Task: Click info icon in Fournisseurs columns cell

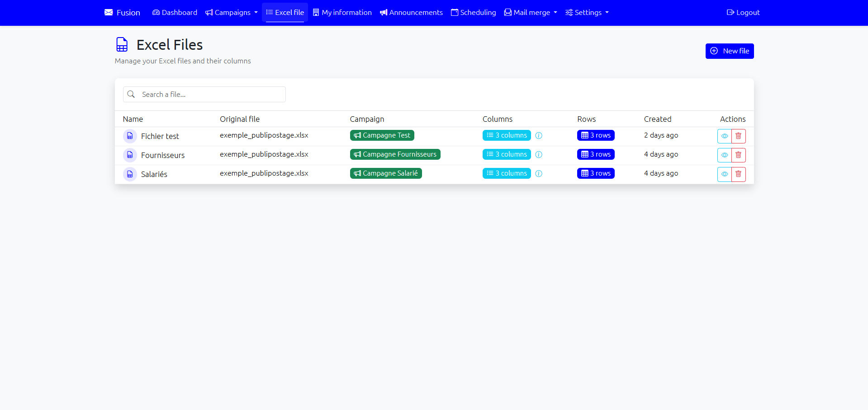Action: pos(539,155)
